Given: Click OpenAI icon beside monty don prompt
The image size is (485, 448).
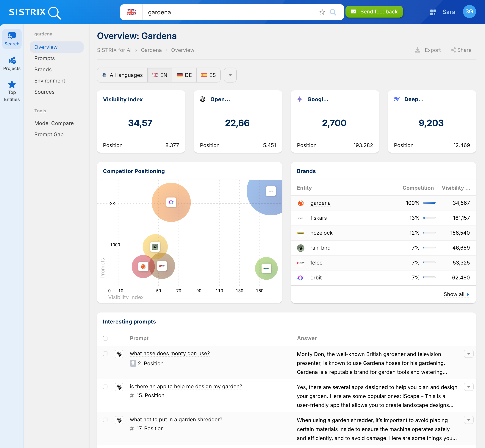Looking at the screenshot, I should click(119, 354).
